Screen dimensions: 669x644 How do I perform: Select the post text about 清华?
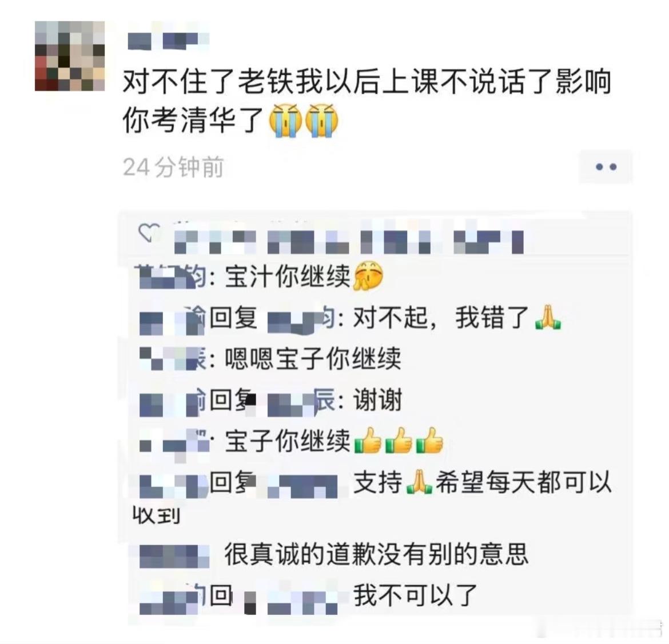(367, 101)
